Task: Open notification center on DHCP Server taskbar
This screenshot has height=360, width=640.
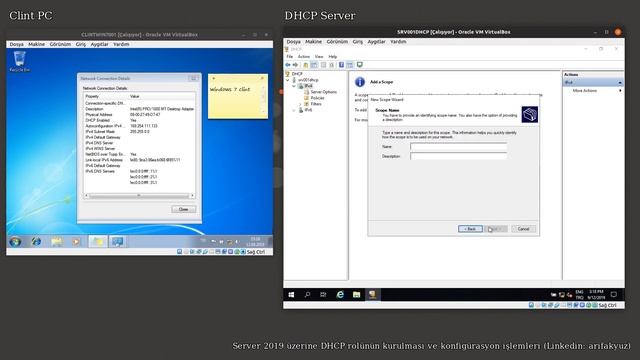Action: click(x=613, y=294)
